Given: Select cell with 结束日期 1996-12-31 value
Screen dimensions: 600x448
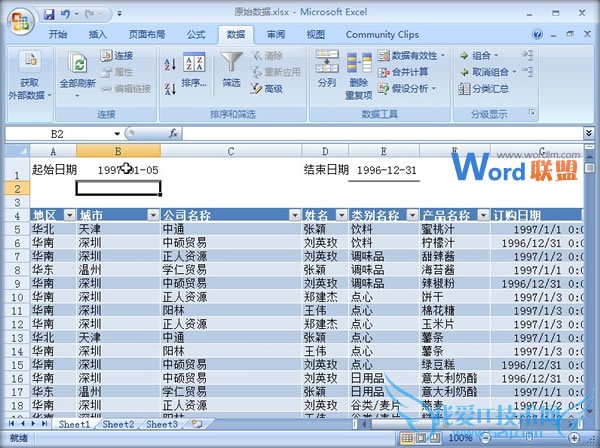Looking at the screenshot, I should 384,170.
